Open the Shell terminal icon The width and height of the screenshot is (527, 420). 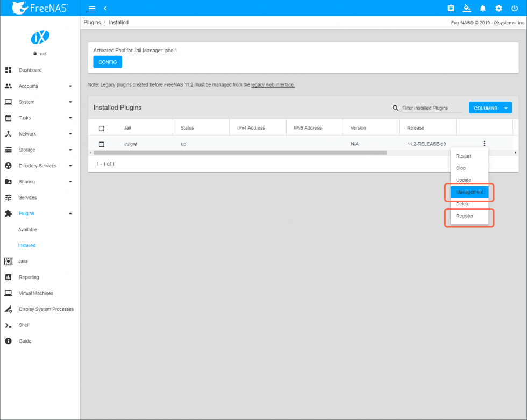9,325
